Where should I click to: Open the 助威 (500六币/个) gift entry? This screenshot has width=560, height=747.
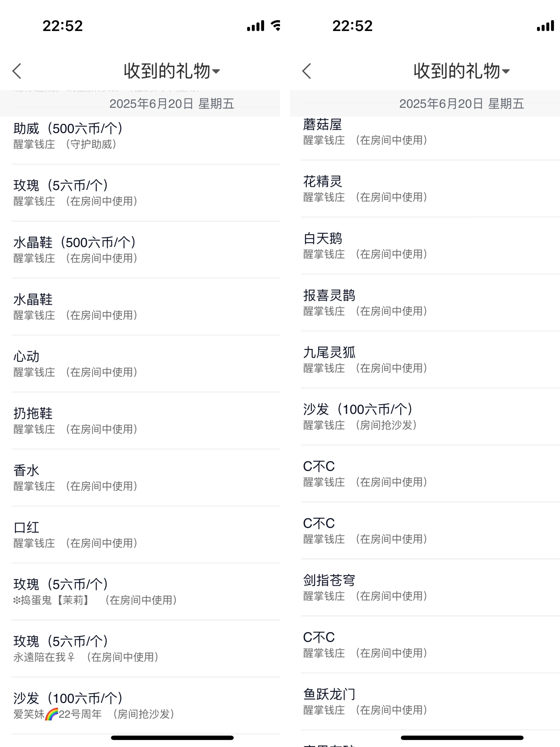click(146, 136)
